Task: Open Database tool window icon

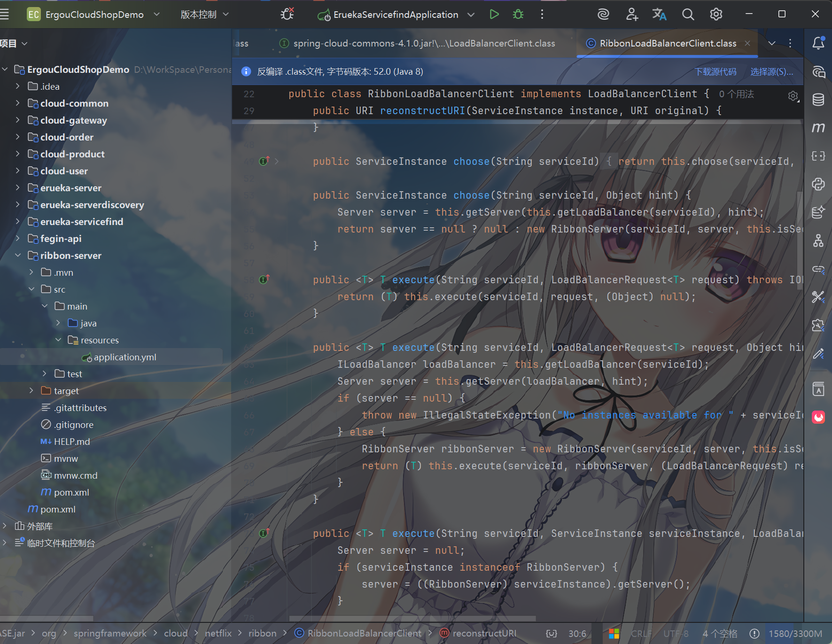Action: click(x=818, y=100)
